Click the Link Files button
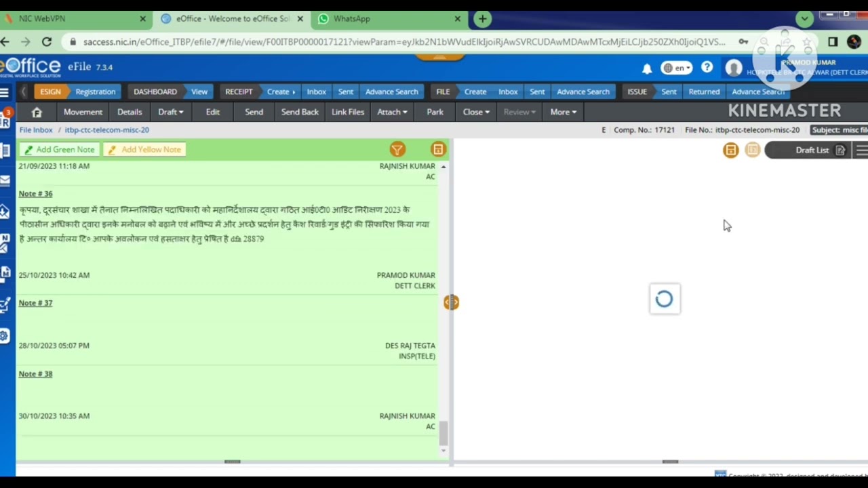 pyautogui.click(x=348, y=112)
